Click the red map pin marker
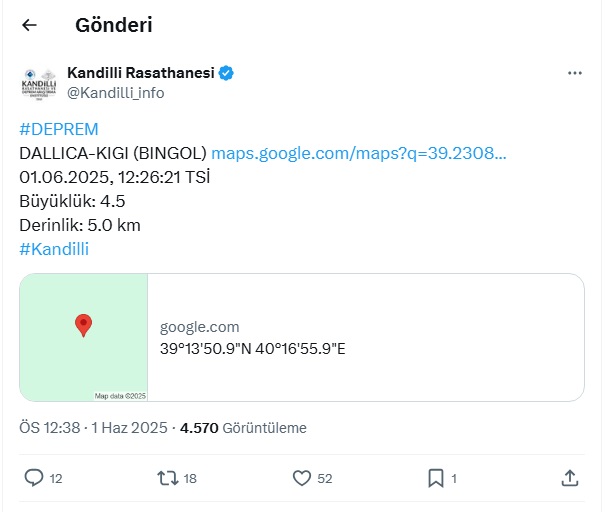Image resolution: width=605 pixels, height=512 pixels. point(83,325)
